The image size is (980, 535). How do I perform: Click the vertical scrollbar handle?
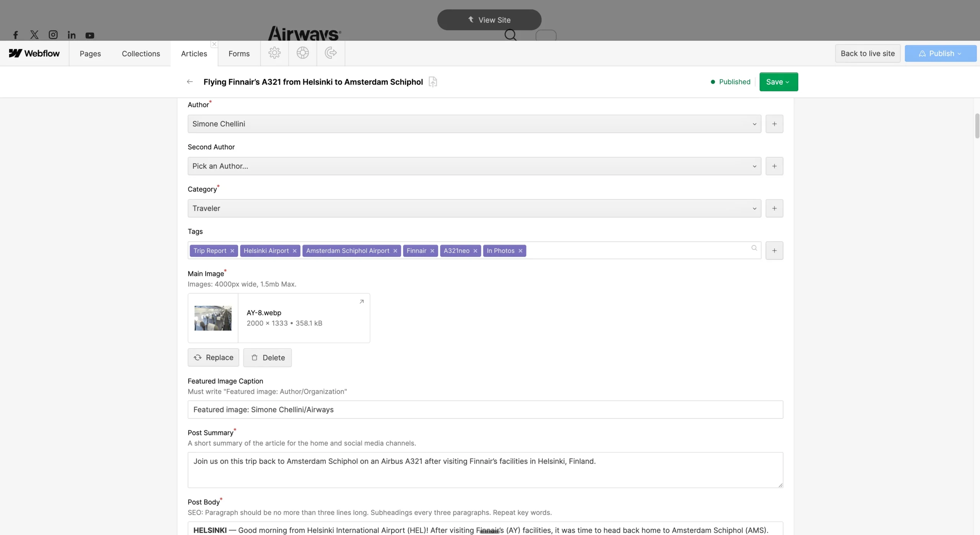[977, 126]
